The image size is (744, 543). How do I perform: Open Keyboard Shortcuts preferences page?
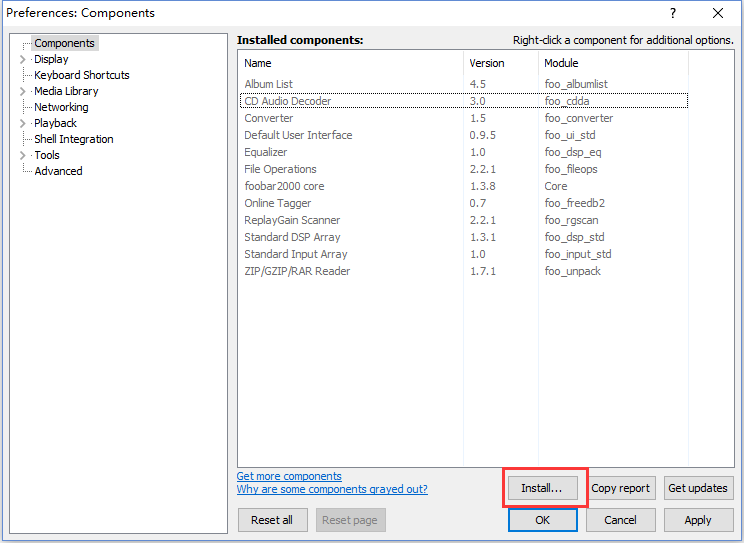(82, 75)
